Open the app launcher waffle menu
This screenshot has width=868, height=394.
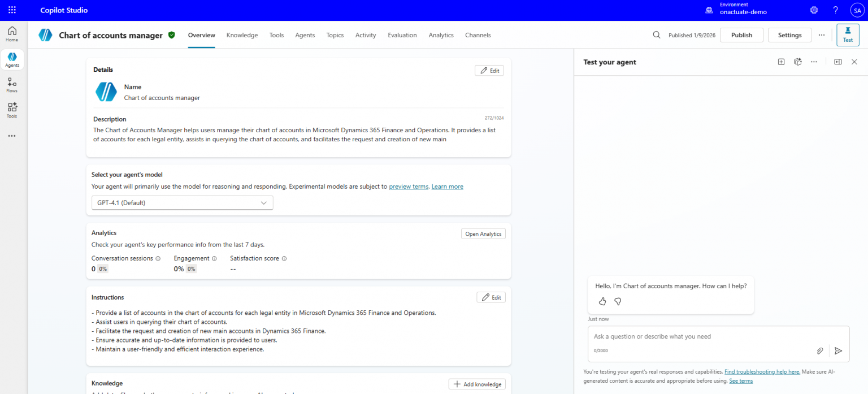12,10
